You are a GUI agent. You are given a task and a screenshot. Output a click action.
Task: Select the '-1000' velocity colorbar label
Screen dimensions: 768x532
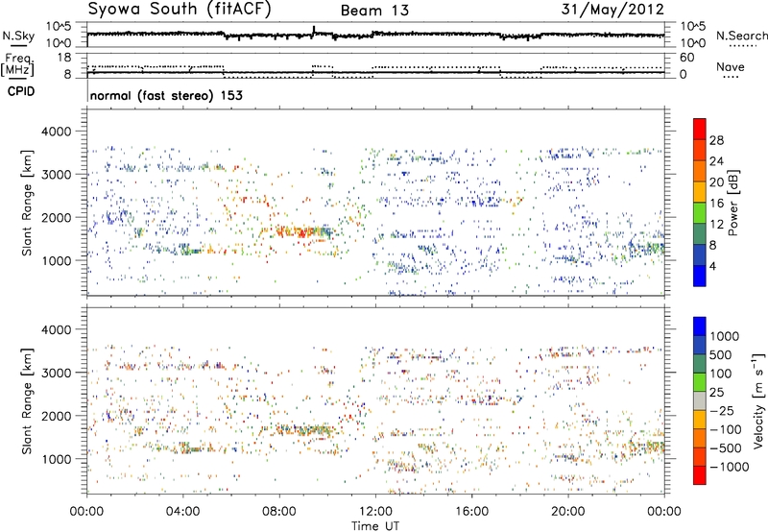[x=730, y=467]
